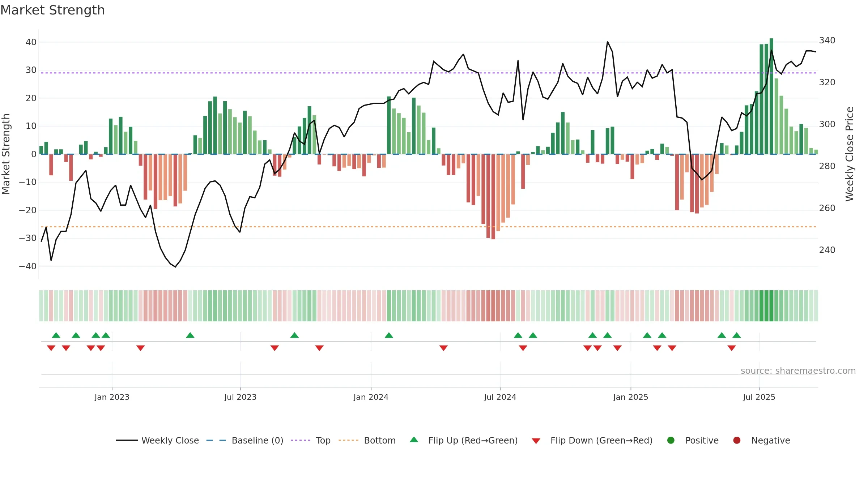Click the purple dotted Top legend sample
Viewport: 868px width, 488px height.
301,440
